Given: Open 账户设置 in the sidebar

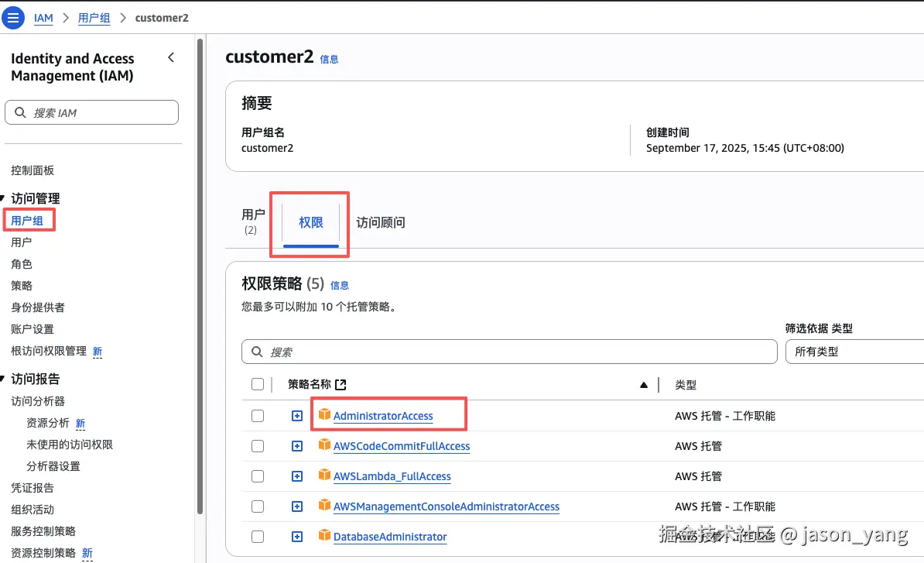Looking at the screenshot, I should (x=33, y=329).
